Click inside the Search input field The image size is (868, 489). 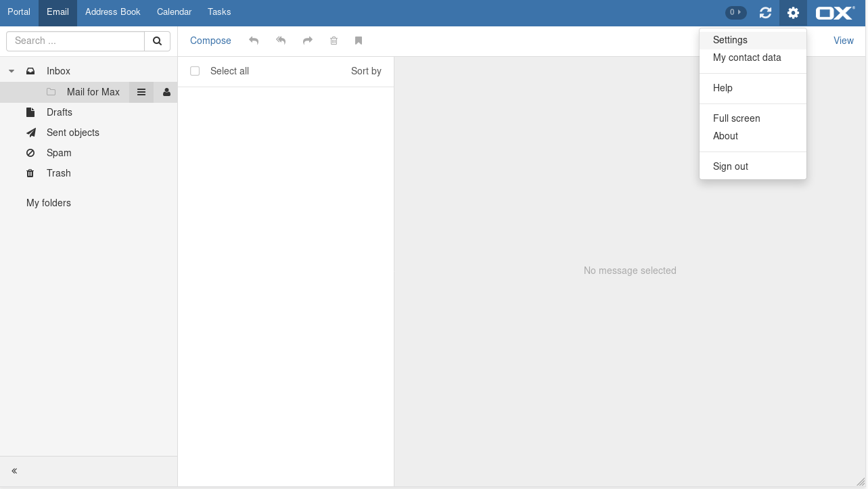point(76,41)
